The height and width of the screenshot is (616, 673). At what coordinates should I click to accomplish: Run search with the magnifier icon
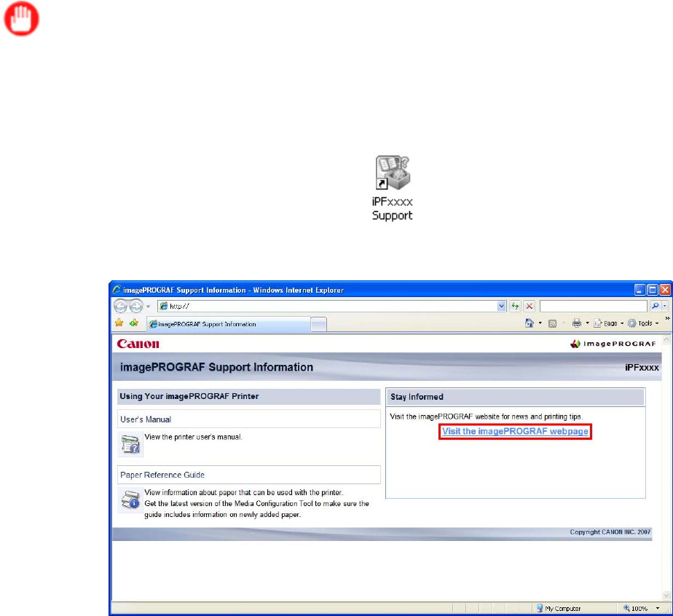pyautogui.click(x=655, y=306)
